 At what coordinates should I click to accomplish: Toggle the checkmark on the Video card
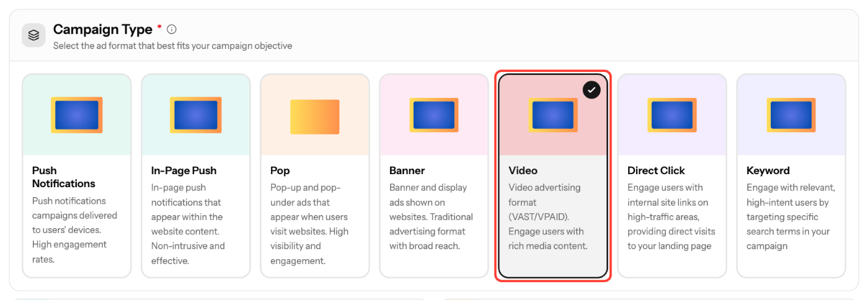[592, 90]
